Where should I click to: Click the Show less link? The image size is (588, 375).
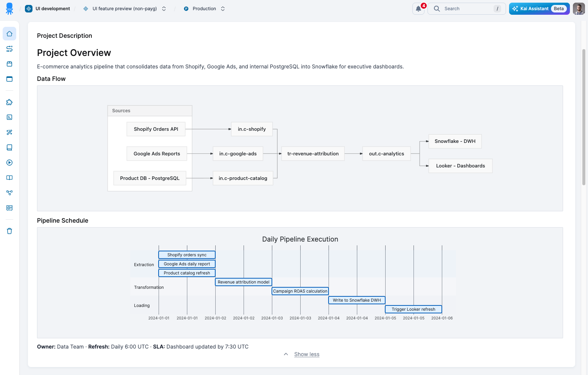pos(307,354)
